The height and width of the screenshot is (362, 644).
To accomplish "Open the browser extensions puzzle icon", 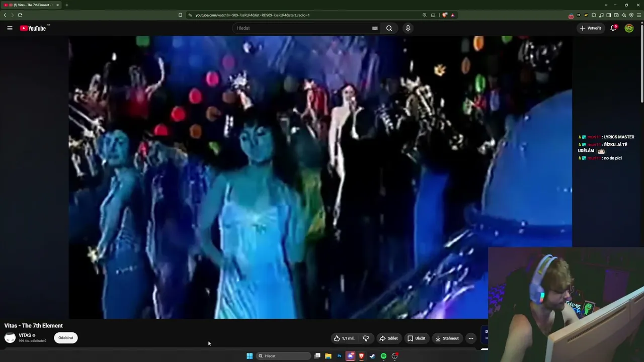I will [x=594, y=15].
